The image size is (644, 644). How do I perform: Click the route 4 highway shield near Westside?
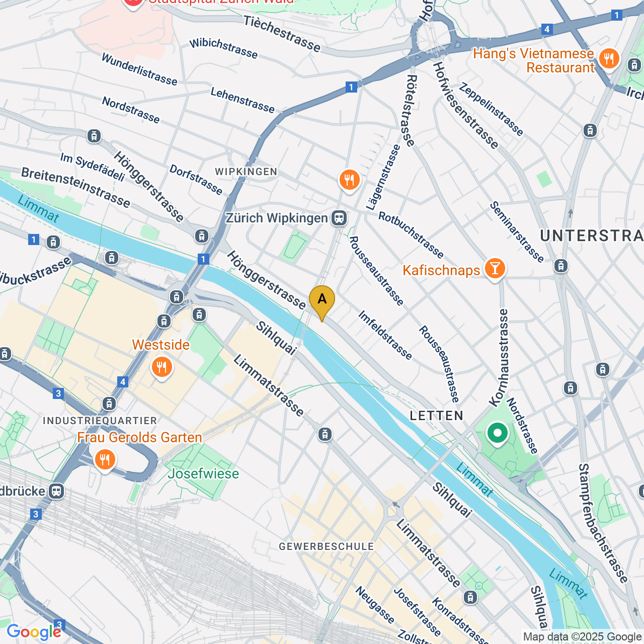coord(123,382)
